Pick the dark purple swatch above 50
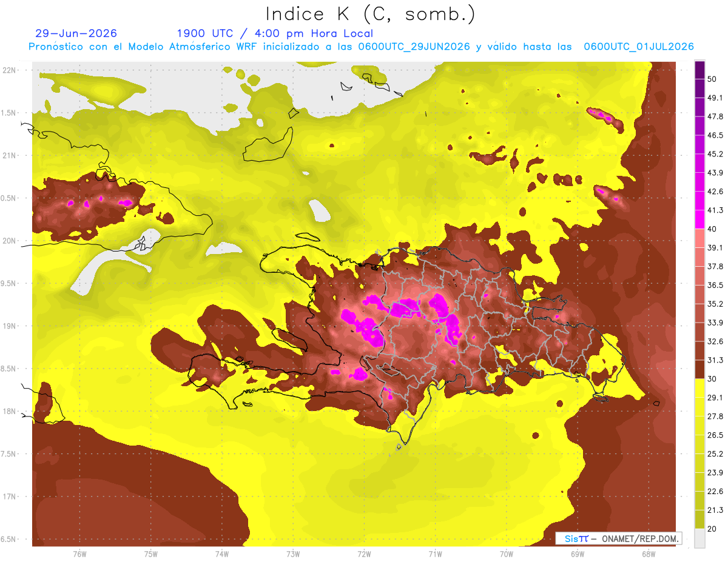Image resolution: width=728 pixels, height=562 pixels. point(699,70)
